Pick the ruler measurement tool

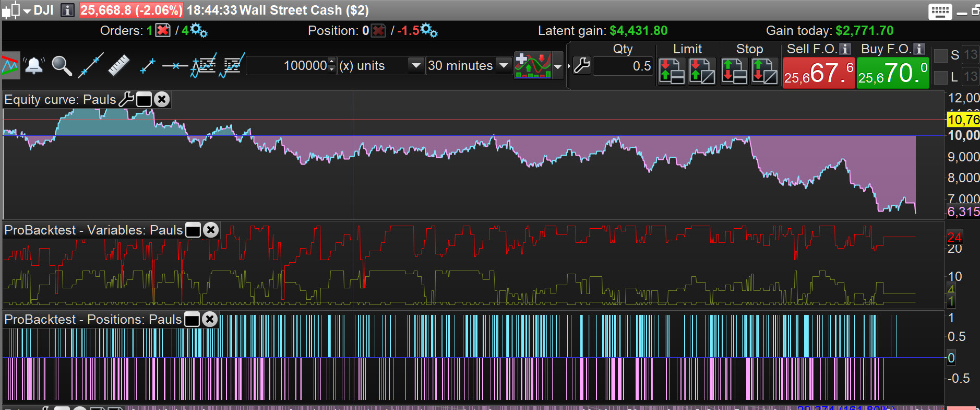pos(118,66)
